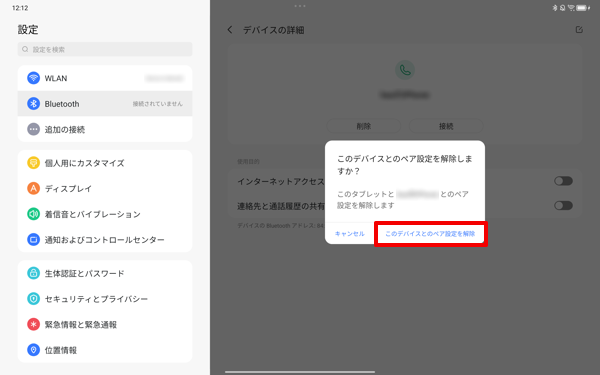Select Bluetooth in settings list
Image resolution: width=600 pixels, height=375 pixels.
point(105,104)
